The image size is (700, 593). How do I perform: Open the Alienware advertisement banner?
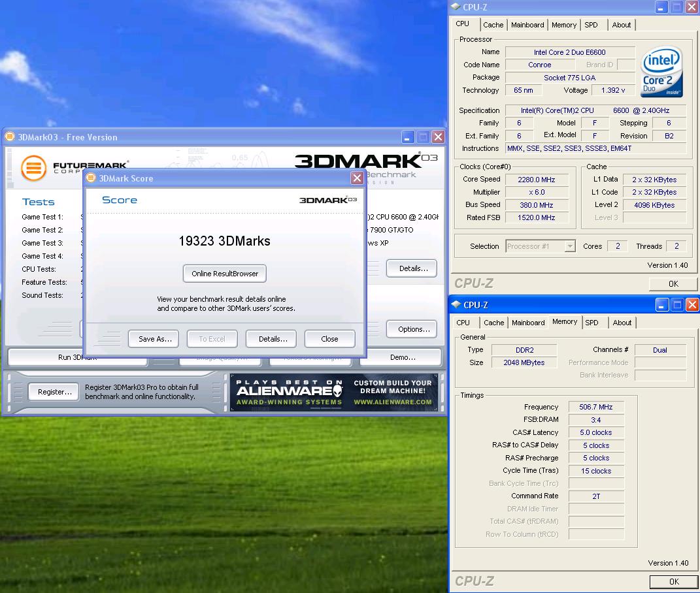coord(334,393)
